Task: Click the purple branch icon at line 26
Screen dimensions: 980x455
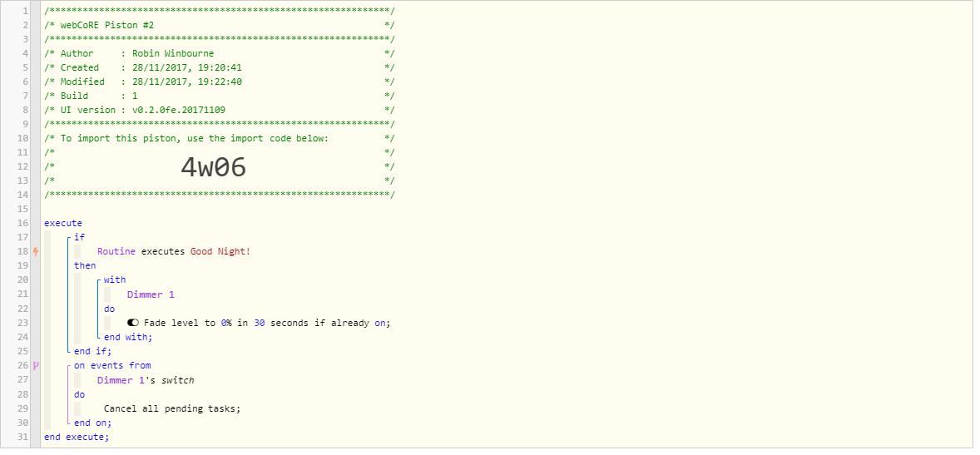Action: (36, 366)
